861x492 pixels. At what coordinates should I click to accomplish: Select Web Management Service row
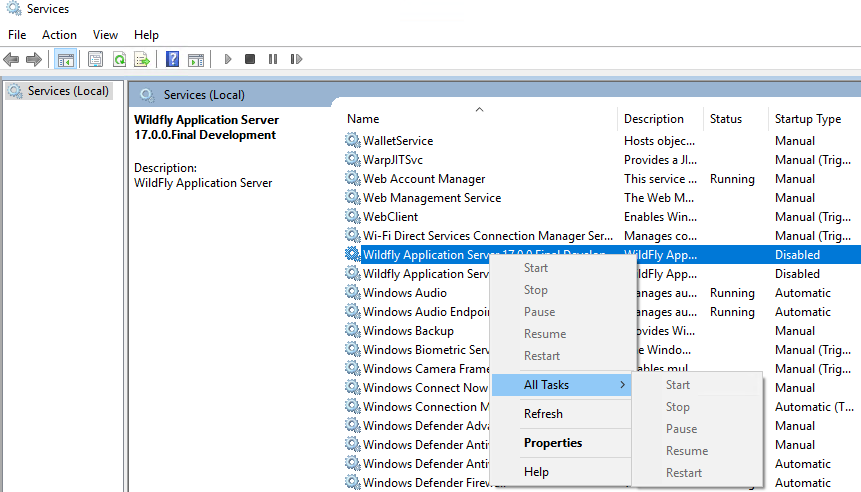[x=602, y=198]
